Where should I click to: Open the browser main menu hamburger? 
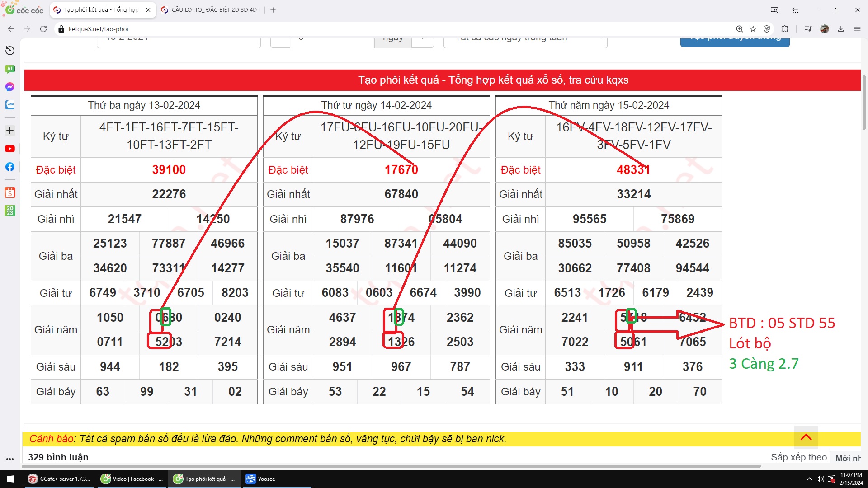(857, 29)
